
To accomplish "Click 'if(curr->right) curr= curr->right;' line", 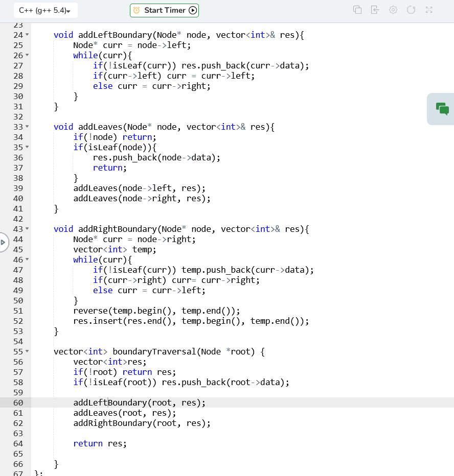I will pyautogui.click(x=176, y=280).
